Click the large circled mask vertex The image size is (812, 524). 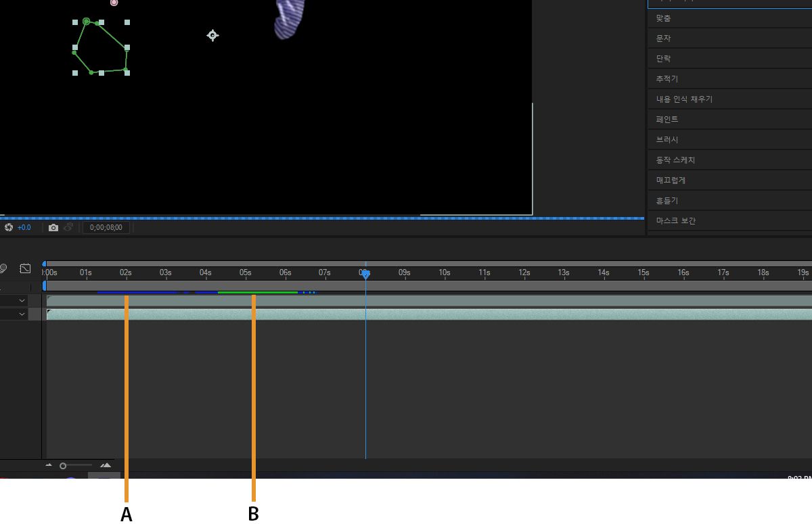(x=86, y=22)
